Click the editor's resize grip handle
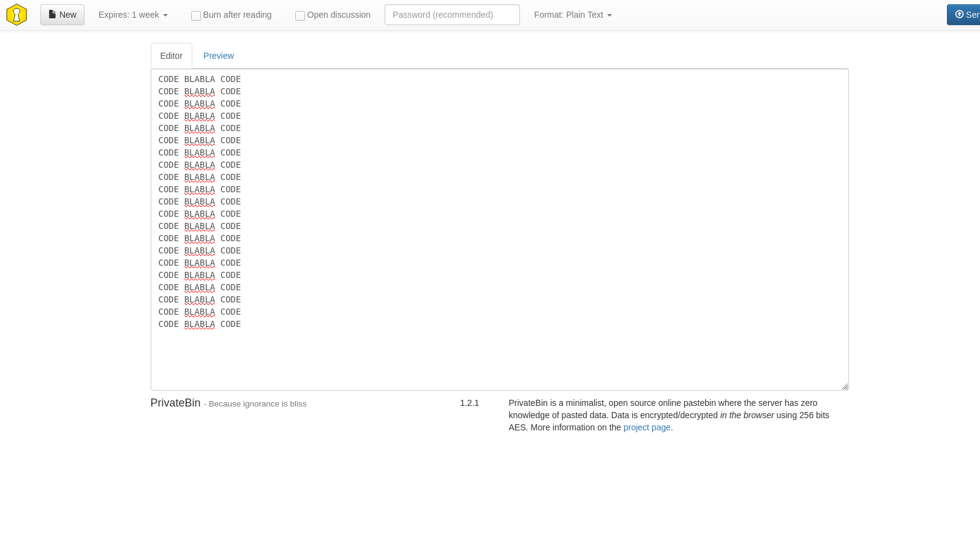 click(x=844, y=386)
